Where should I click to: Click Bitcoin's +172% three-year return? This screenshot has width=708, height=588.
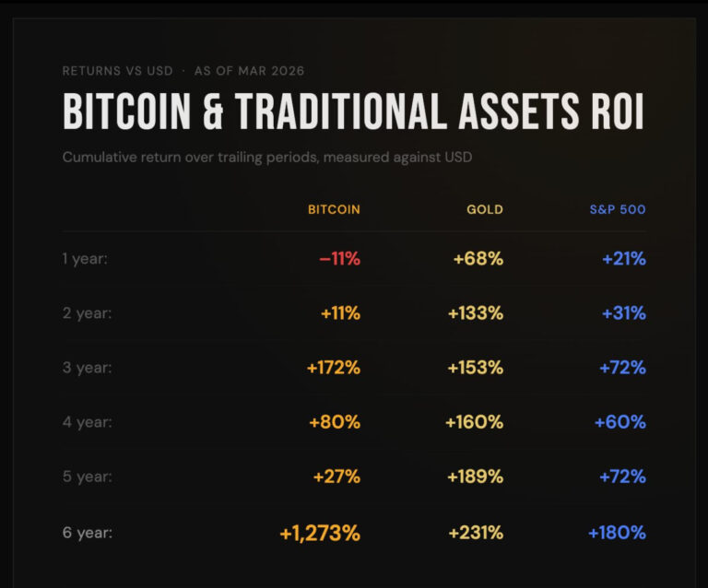tap(334, 368)
